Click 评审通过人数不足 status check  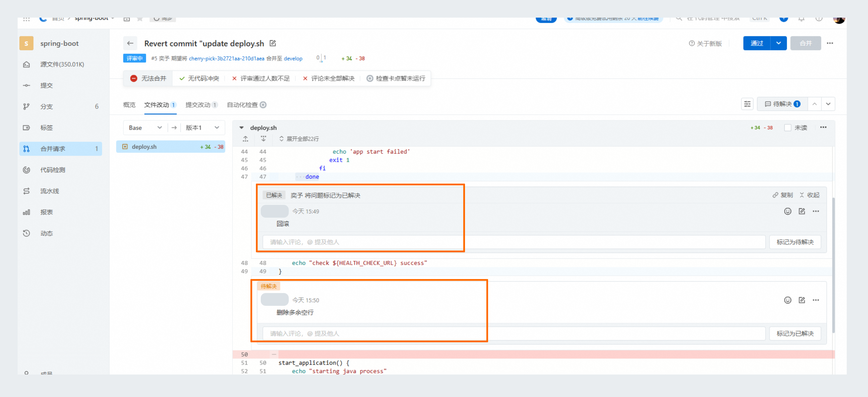coord(261,78)
